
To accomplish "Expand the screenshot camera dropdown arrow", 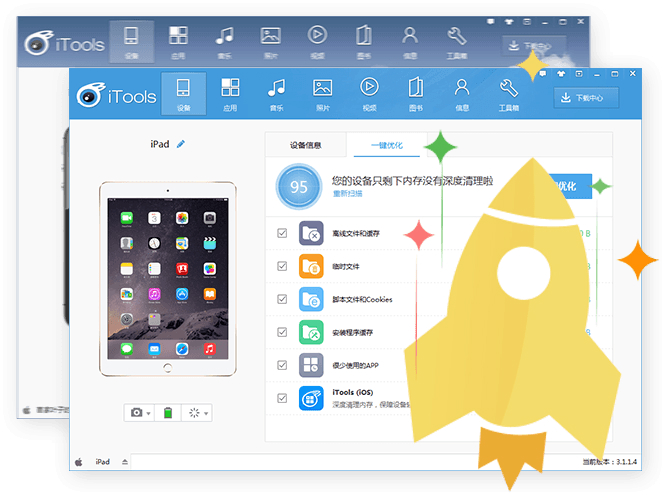I will pos(148,413).
